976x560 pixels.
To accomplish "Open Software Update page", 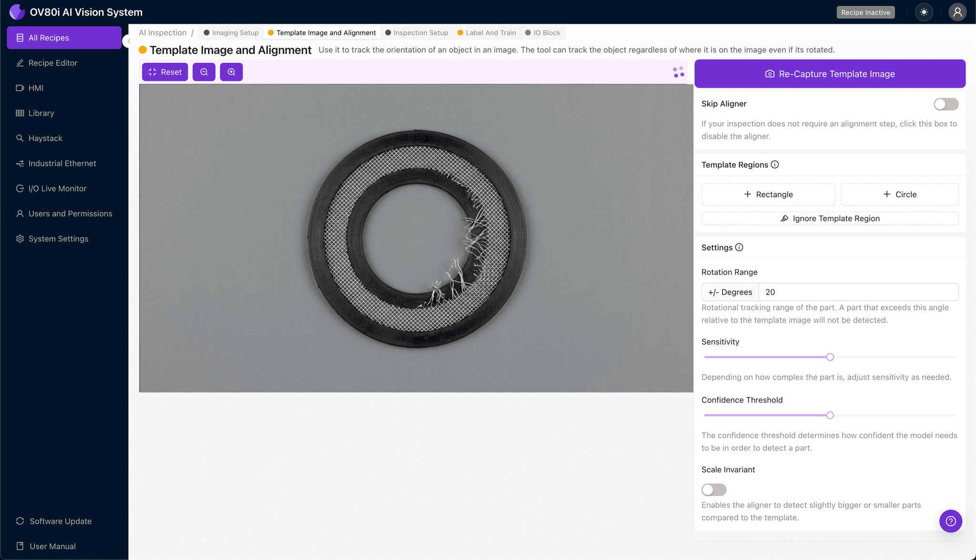I will [64, 521].
